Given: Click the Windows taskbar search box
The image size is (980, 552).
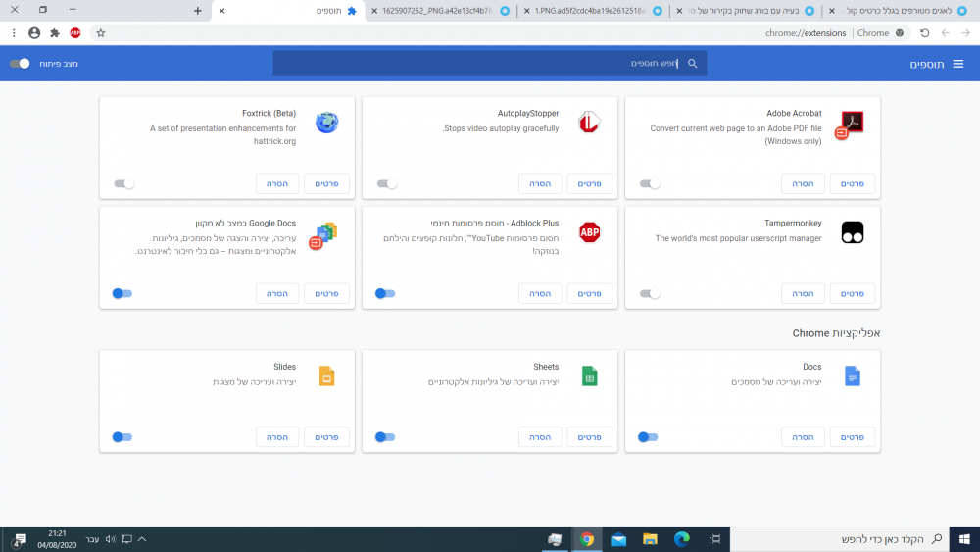Looking at the screenshot, I should (840, 539).
